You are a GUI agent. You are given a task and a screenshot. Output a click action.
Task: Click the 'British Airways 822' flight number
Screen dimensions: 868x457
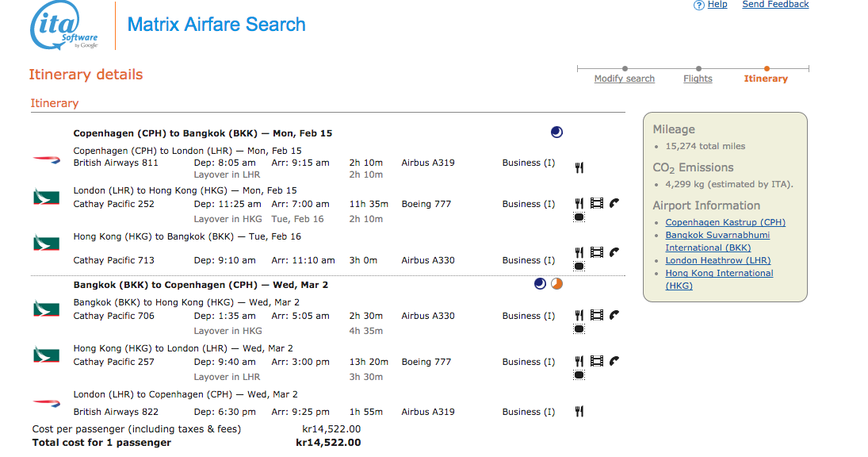point(116,412)
